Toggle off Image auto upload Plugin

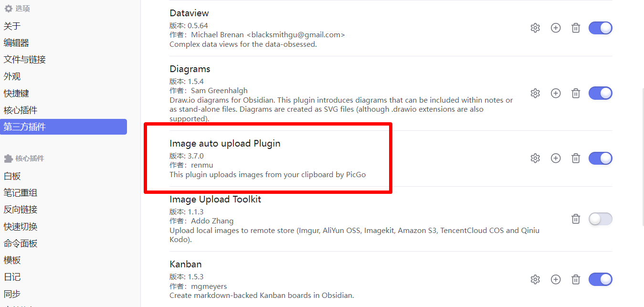tap(600, 158)
